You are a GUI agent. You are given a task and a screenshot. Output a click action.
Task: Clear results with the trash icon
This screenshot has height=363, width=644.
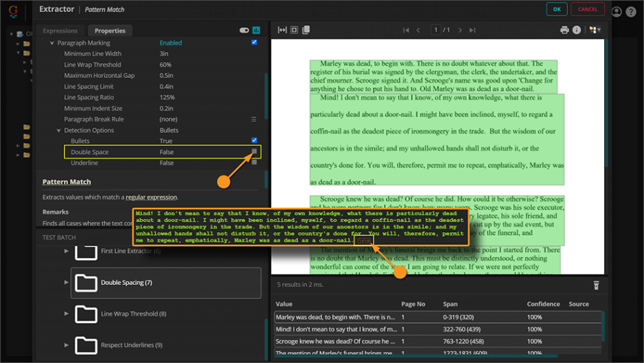coord(596,286)
